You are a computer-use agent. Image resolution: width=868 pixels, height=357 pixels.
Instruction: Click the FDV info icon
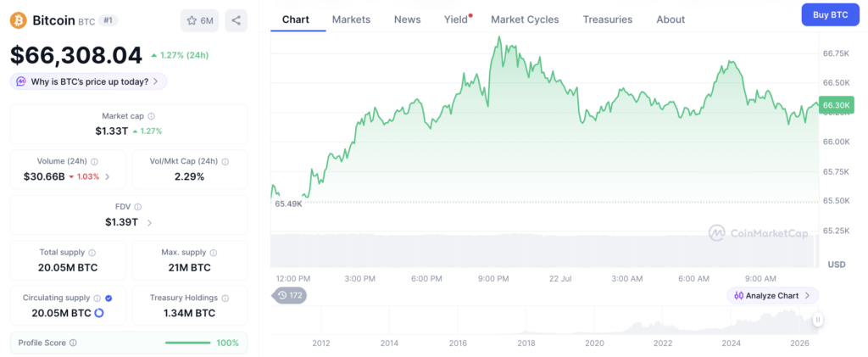coord(138,207)
